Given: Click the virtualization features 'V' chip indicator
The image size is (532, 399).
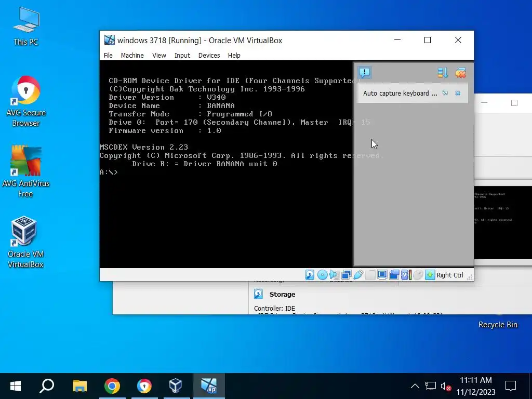Looking at the screenshot, I should pos(406,275).
